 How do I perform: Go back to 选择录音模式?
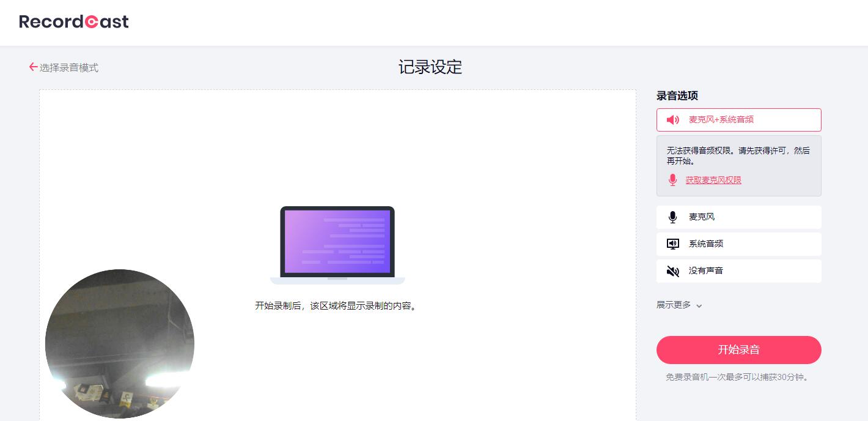pos(68,68)
